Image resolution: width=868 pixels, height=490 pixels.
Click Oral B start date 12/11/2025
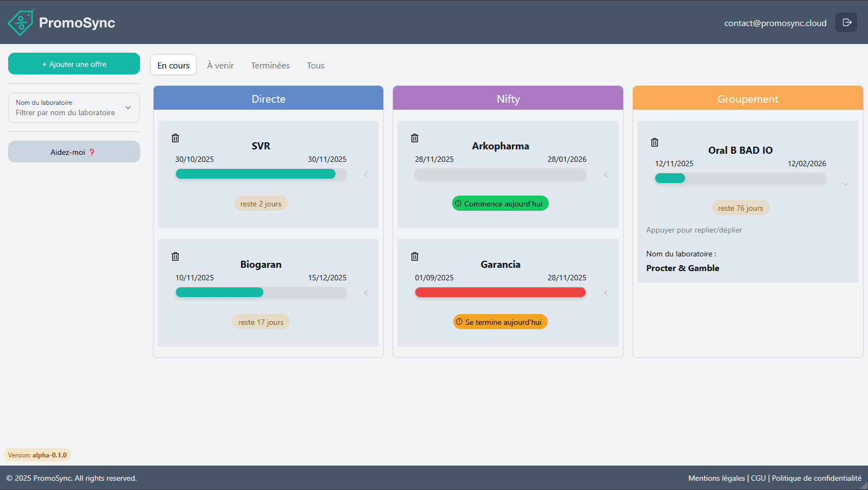coord(674,164)
